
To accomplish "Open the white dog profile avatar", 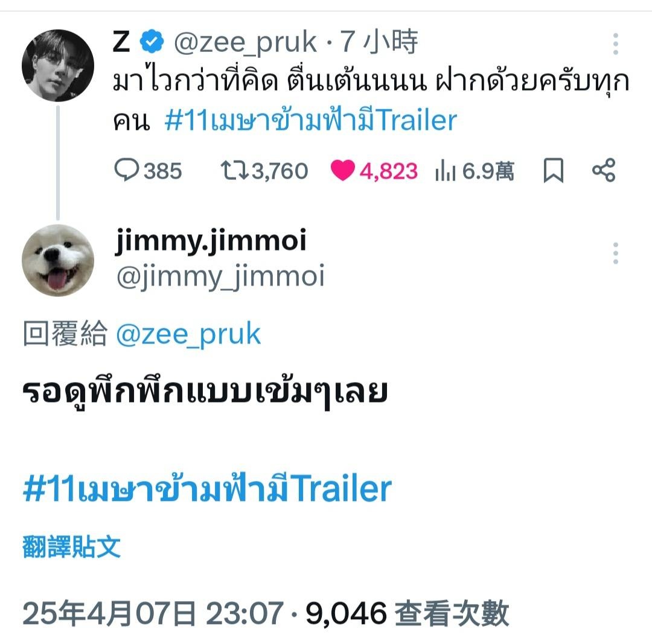I will [58, 261].
